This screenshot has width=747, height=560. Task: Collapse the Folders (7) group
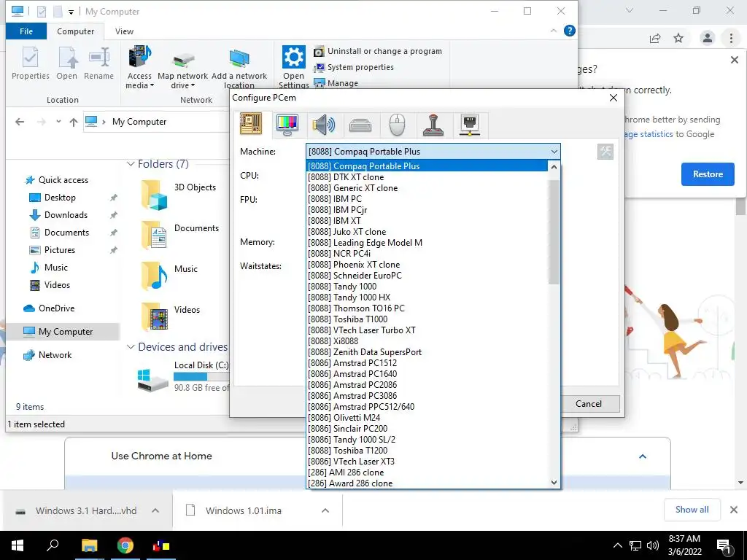pos(131,164)
